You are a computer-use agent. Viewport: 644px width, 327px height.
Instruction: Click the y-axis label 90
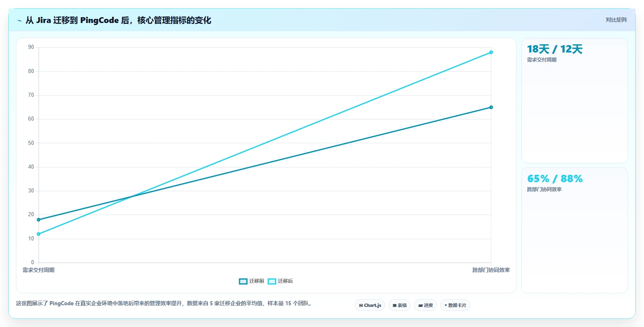click(31, 47)
